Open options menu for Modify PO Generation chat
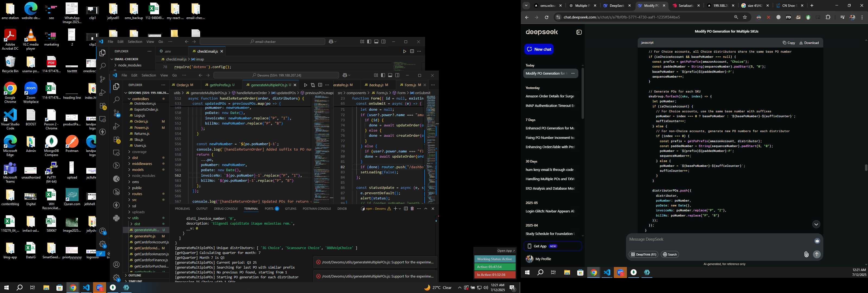The image size is (868, 293). coord(573,74)
